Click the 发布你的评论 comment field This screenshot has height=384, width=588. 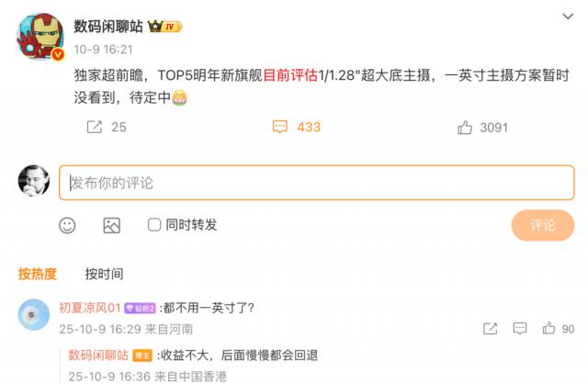(316, 183)
